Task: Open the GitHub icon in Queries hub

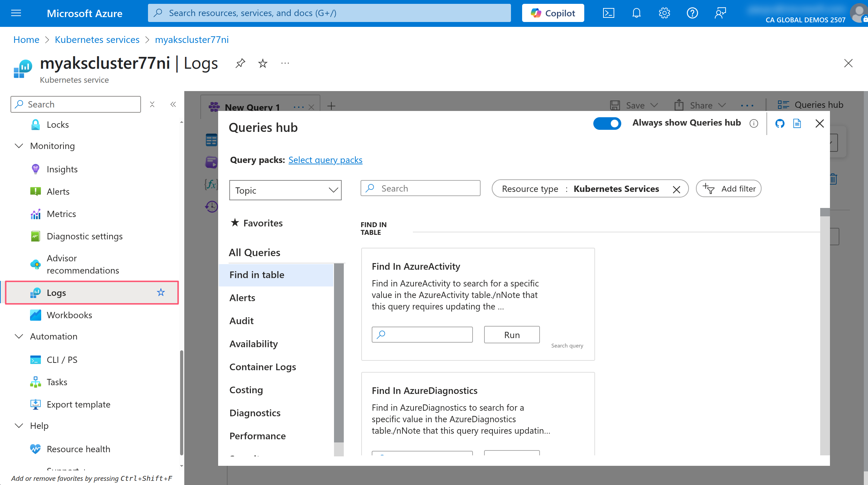Action: click(x=780, y=124)
